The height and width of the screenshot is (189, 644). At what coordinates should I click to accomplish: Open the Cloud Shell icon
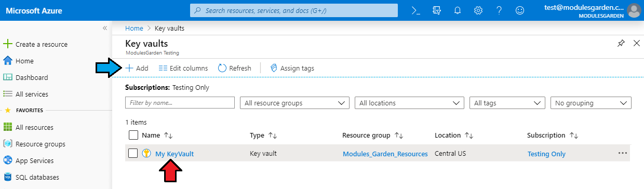(x=415, y=10)
